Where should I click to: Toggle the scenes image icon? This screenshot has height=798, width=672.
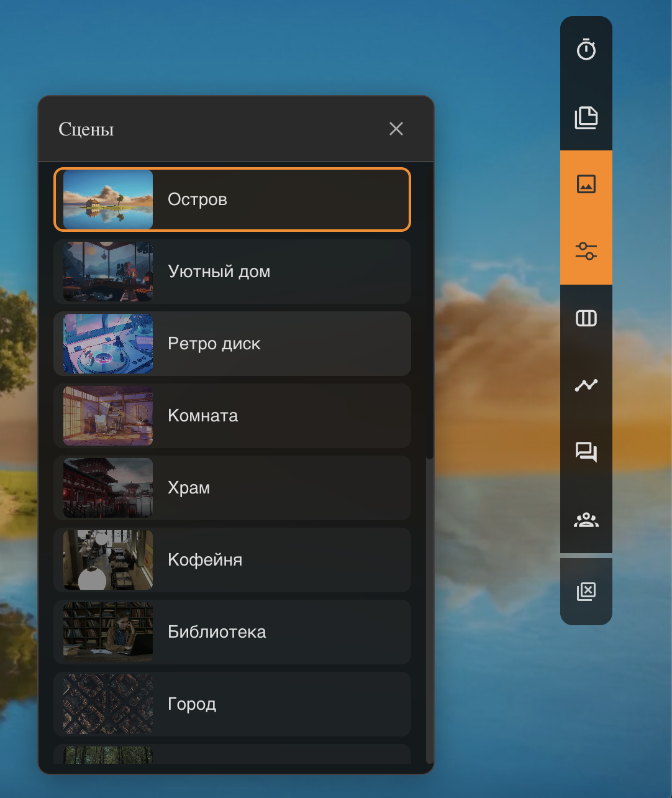click(586, 184)
